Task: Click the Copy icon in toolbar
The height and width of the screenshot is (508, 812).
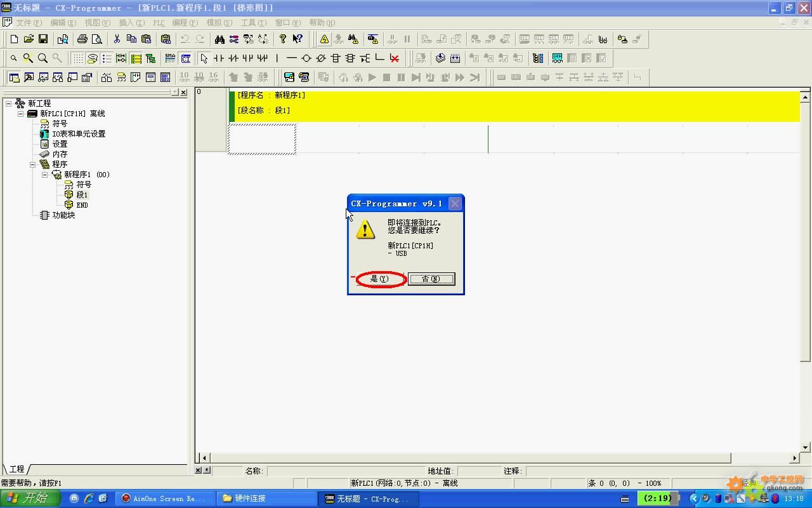Action: 131,39
